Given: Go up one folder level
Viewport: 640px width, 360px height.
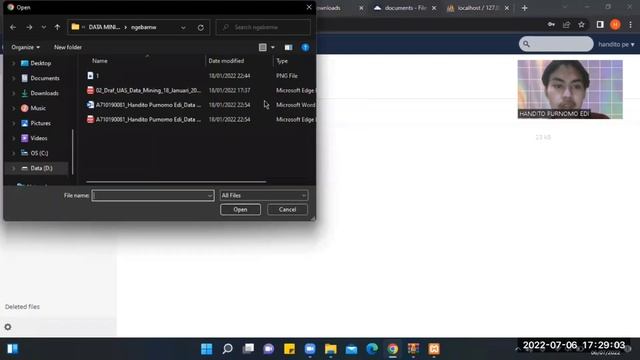Looking at the screenshot, I should click(x=57, y=27).
